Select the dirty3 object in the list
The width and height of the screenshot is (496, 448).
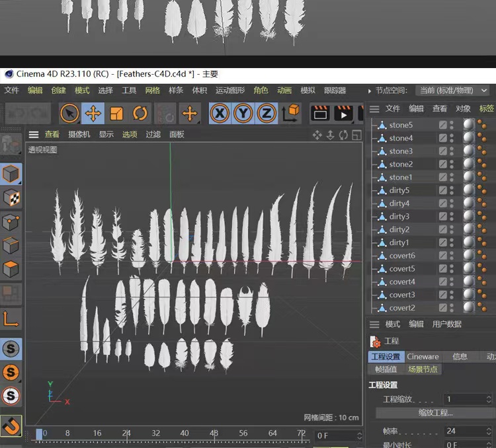point(399,217)
